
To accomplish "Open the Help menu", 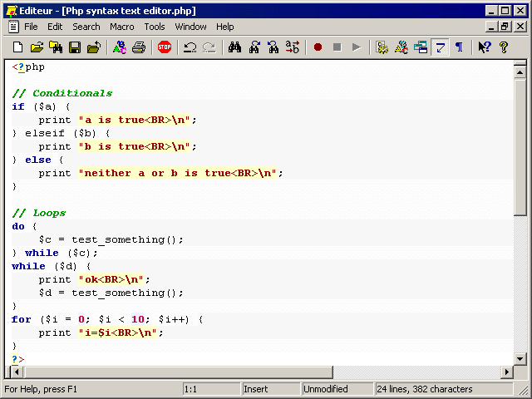I will (x=225, y=27).
